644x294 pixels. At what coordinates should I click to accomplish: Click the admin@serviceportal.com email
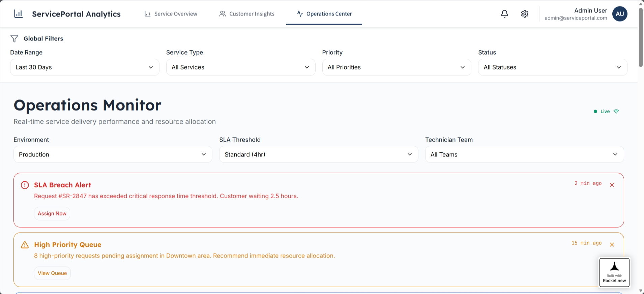point(576,18)
